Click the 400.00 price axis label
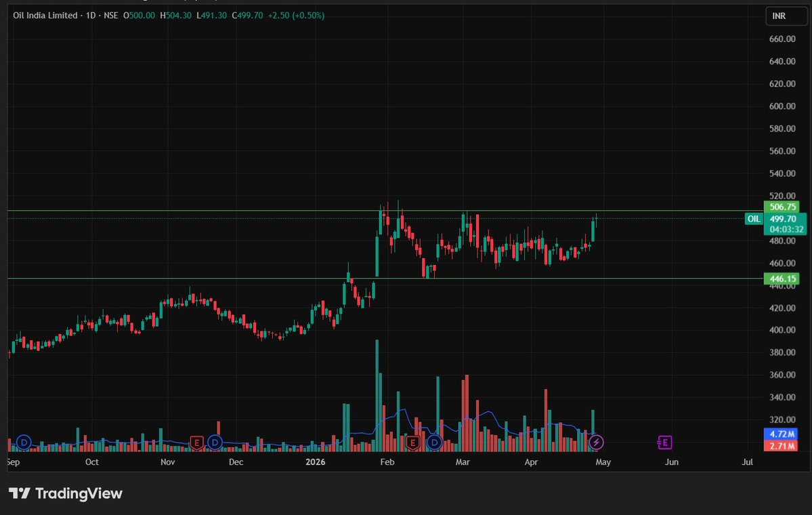The image size is (812, 515). point(782,330)
